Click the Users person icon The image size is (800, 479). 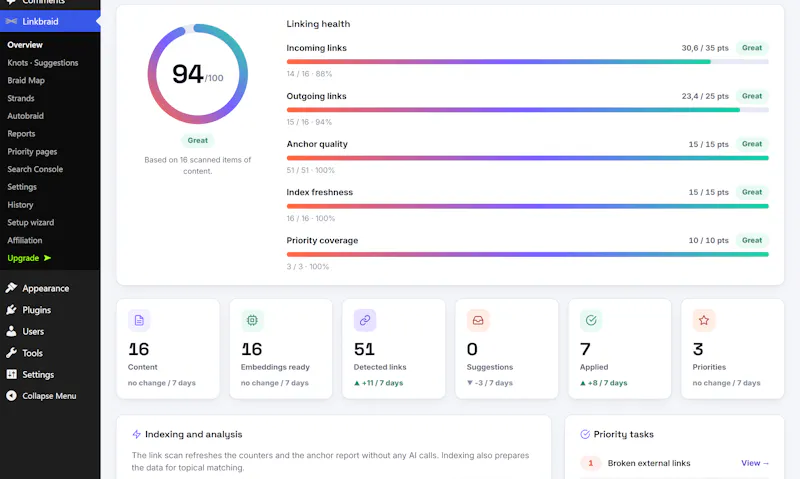pos(11,331)
